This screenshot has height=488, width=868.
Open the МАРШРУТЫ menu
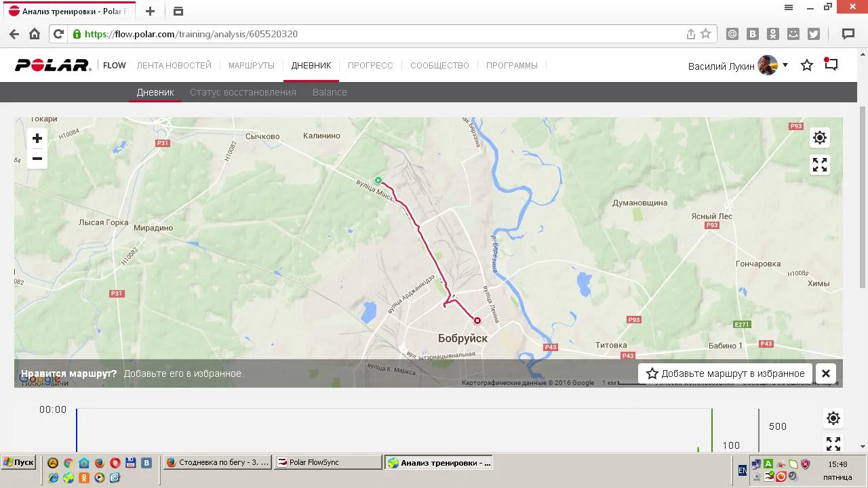[x=252, y=66]
